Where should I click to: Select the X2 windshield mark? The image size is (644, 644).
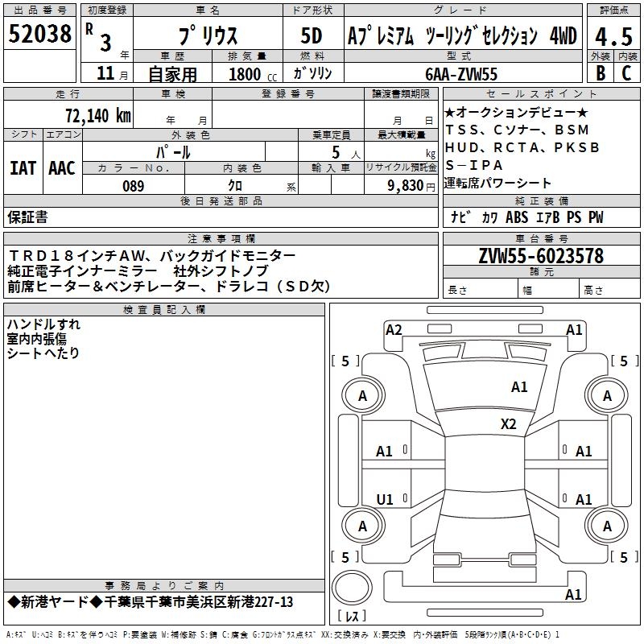click(x=508, y=423)
